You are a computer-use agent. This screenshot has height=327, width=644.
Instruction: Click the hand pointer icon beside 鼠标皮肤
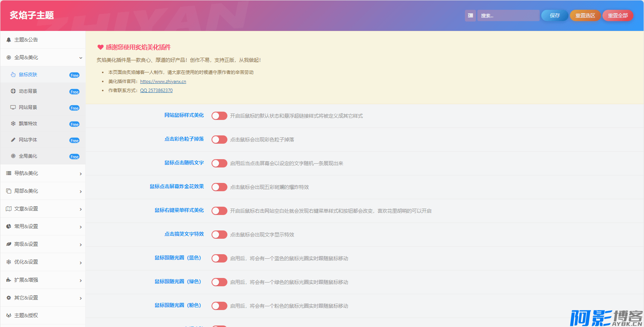pos(13,75)
